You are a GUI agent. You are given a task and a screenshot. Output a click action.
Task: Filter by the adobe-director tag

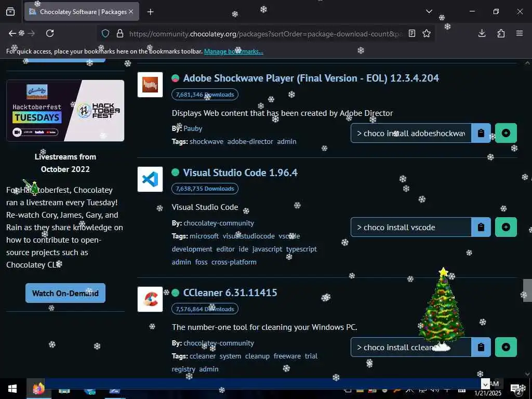pos(250,141)
